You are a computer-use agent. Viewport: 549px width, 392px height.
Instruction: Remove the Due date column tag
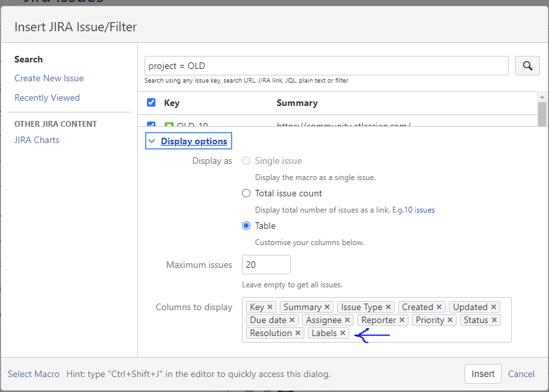[x=291, y=320]
